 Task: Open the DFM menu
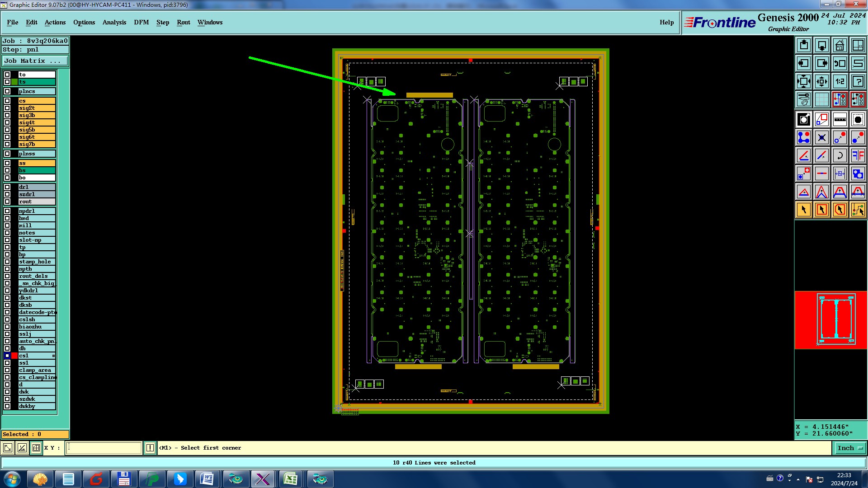pyautogui.click(x=141, y=22)
